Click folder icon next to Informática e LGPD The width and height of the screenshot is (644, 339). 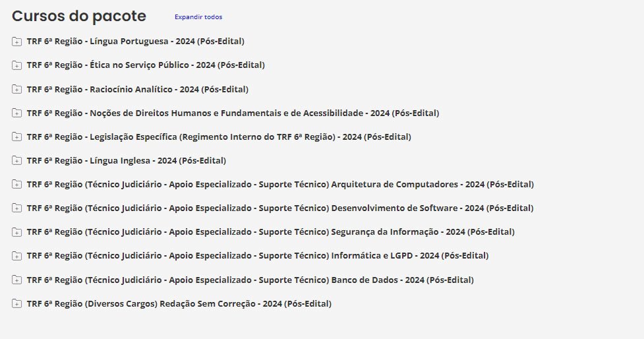pos(16,255)
